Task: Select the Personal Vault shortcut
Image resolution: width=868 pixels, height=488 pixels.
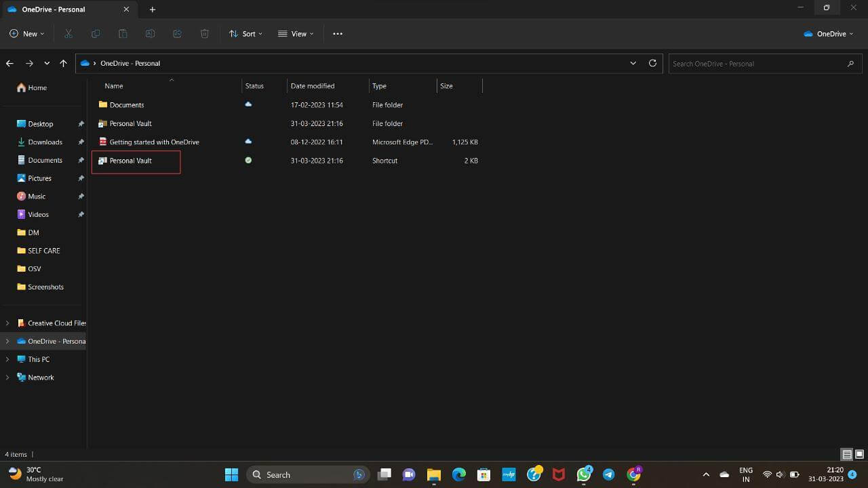Action: (287, 161)
